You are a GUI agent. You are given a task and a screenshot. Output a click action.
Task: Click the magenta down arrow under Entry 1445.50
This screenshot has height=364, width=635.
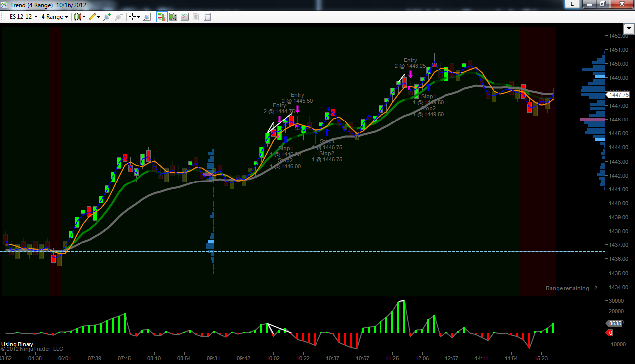[297, 109]
